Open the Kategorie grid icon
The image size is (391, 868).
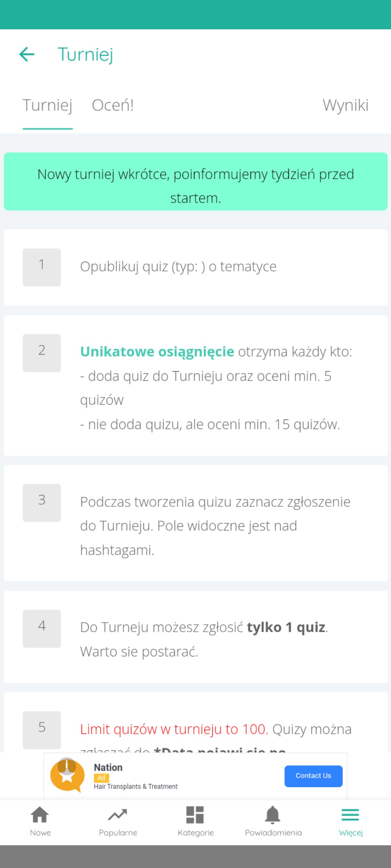point(195,815)
